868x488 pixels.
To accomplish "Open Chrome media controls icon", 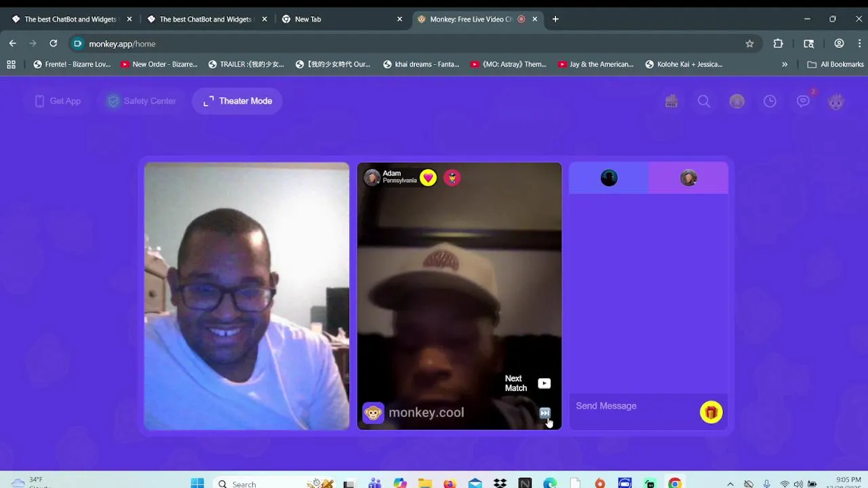I will [x=809, y=43].
